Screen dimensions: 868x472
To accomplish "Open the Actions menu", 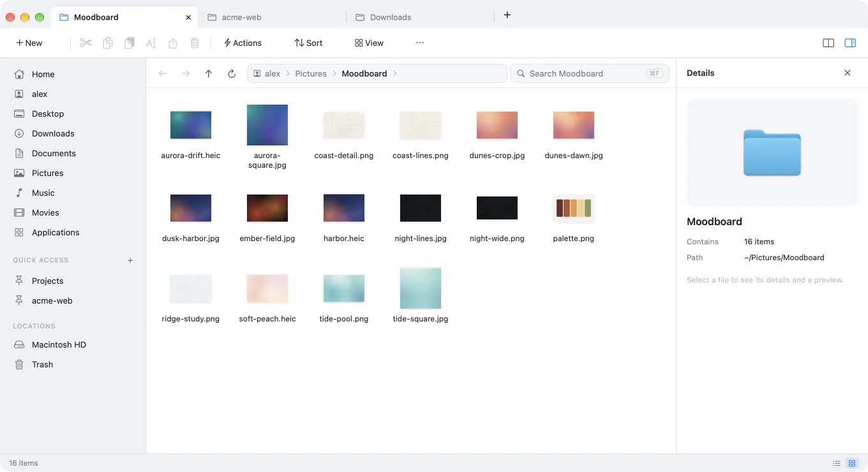I will point(243,43).
